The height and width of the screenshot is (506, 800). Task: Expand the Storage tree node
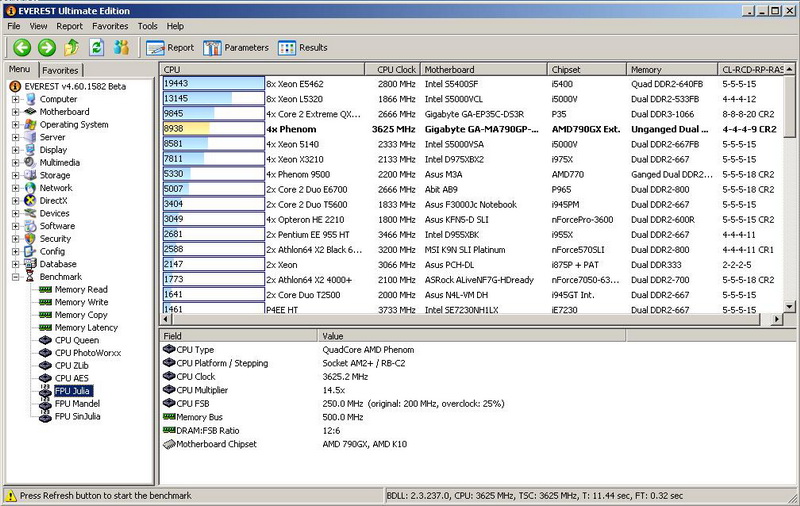15,175
